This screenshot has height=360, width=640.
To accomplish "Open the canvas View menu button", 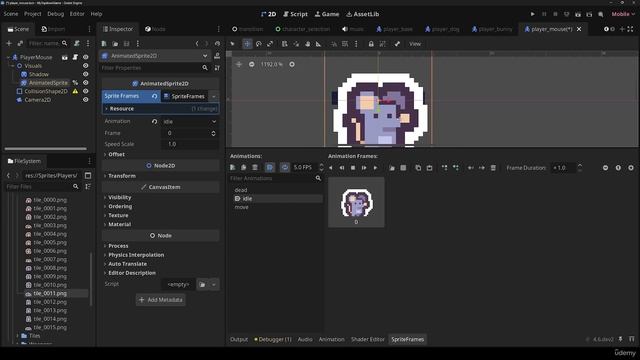I will [415, 44].
